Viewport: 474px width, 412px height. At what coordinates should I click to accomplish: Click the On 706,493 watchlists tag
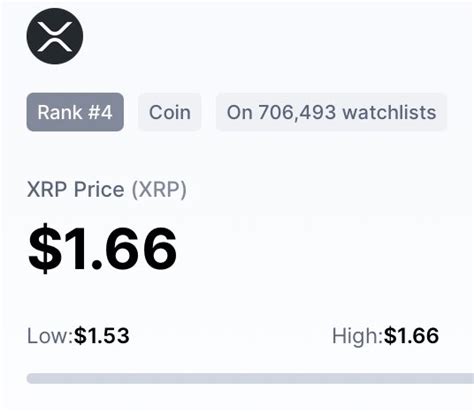tap(331, 112)
